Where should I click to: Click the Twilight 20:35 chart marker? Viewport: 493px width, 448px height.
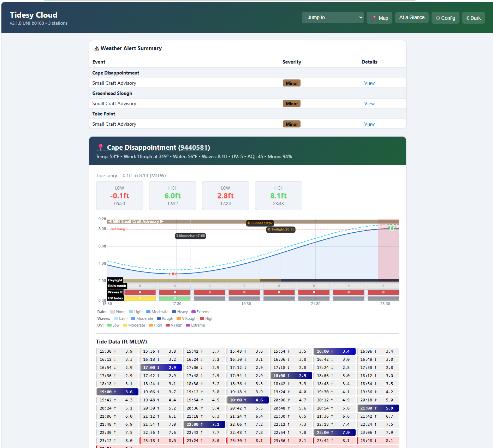pyautogui.click(x=281, y=229)
